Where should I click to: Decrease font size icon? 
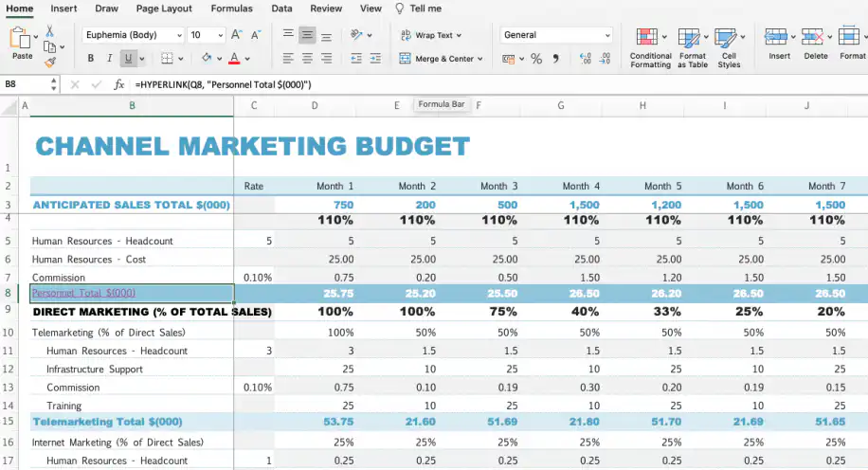point(256,35)
